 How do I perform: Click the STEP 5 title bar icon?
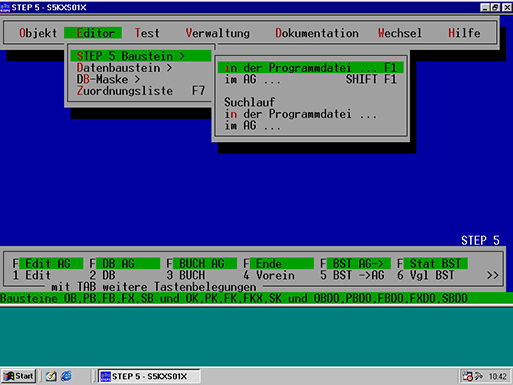point(5,7)
